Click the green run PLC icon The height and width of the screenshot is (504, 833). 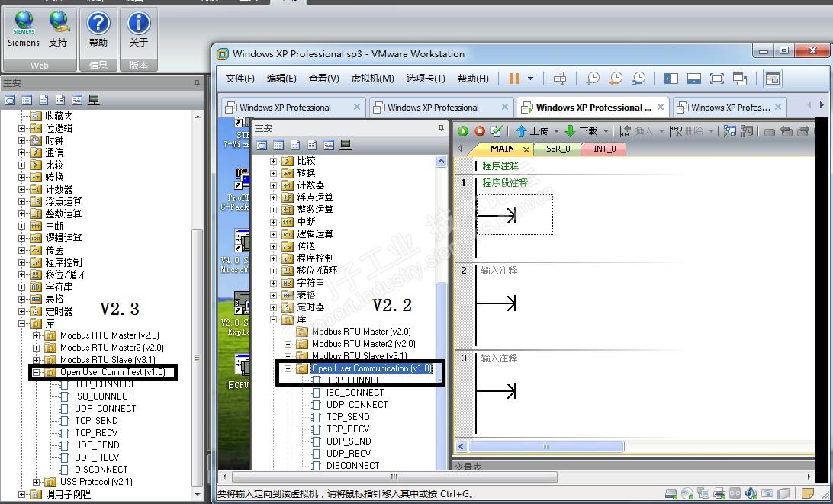(x=463, y=130)
